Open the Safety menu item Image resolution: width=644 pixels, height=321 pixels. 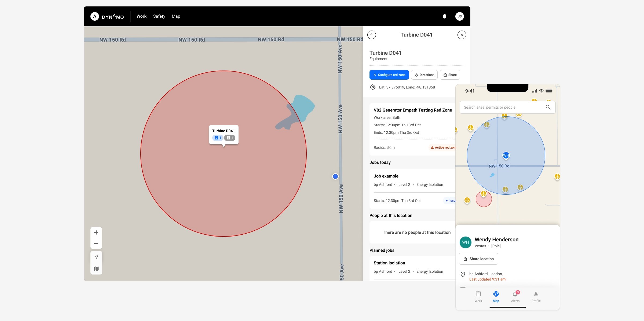[x=159, y=16]
